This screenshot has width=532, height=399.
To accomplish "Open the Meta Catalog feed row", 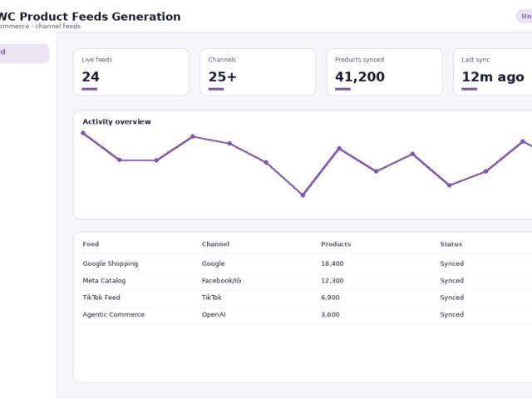I will (306, 281).
